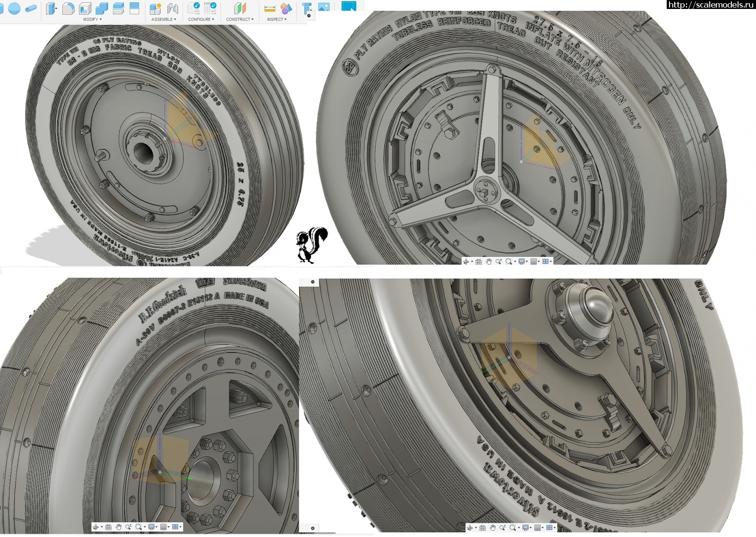Click Orbit in the B.F.Goodrich wheel view navbar
The image size is (756, 537).
96,527
